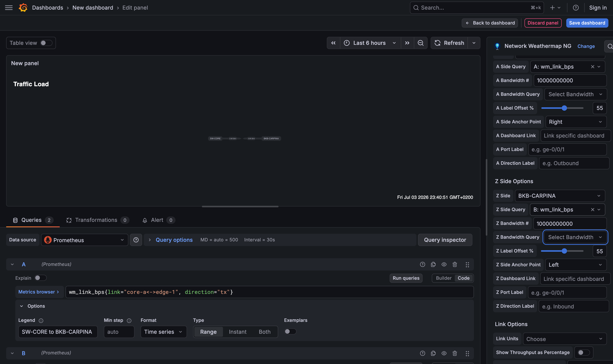613x364 pixels.
Task: Open Z Side BKB-CARPINA dropdown
Action: [560, 196]
